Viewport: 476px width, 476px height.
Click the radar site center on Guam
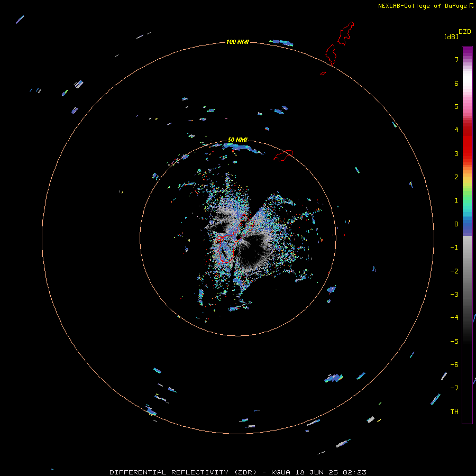pyautogui.click(x=239, y=237)
